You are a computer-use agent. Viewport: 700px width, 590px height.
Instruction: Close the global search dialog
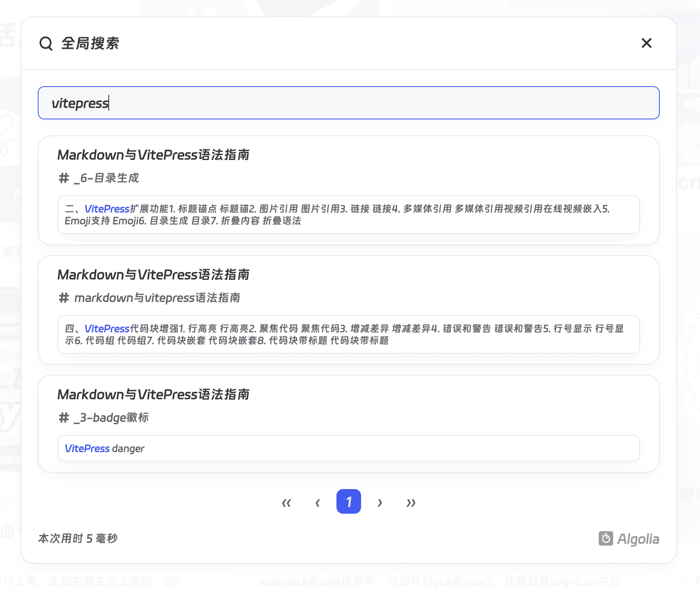tap(647, 43)
